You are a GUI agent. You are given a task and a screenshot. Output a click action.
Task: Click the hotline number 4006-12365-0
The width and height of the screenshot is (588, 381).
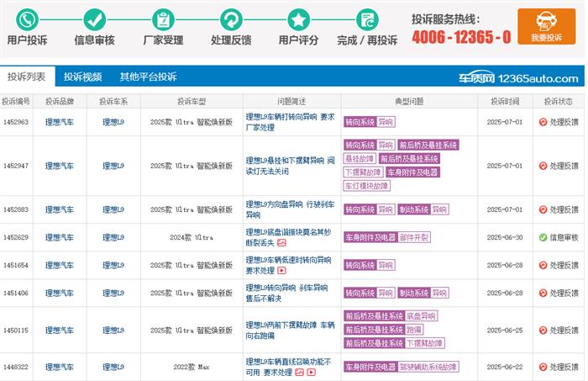click(461, 37)
